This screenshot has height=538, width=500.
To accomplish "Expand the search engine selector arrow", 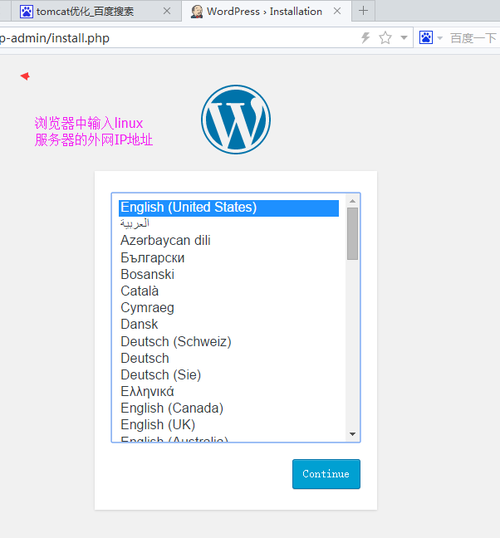I will tap(440, 38).
